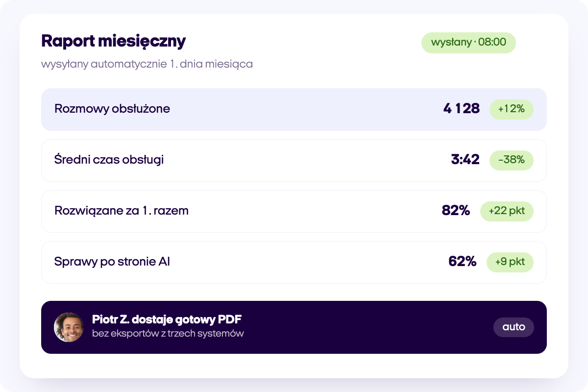Select the 'Średni czas obsługi' row
The width and height of the screenshot is (588, 392).
click(x=294, y=160)
